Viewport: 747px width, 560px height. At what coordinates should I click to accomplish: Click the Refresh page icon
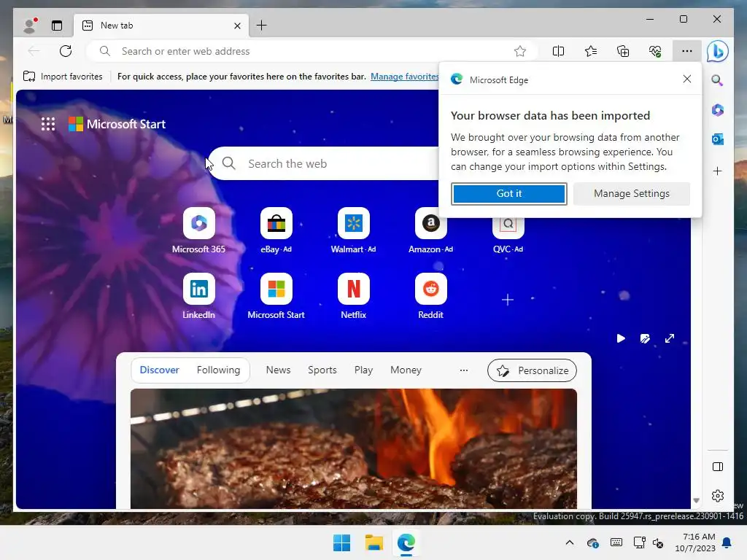pyautogui.click(x=66, y=51)
